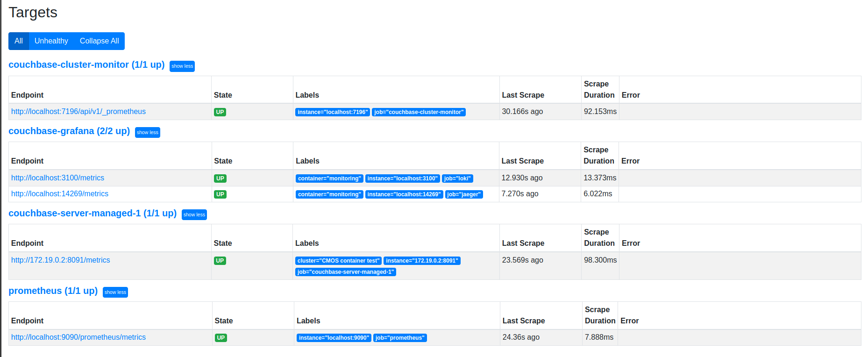Image resolution: width=868 pixels, height=357 pixels.
Task: Open localhost:7196 prometheus endpoint link
Action: pos(78,112)
